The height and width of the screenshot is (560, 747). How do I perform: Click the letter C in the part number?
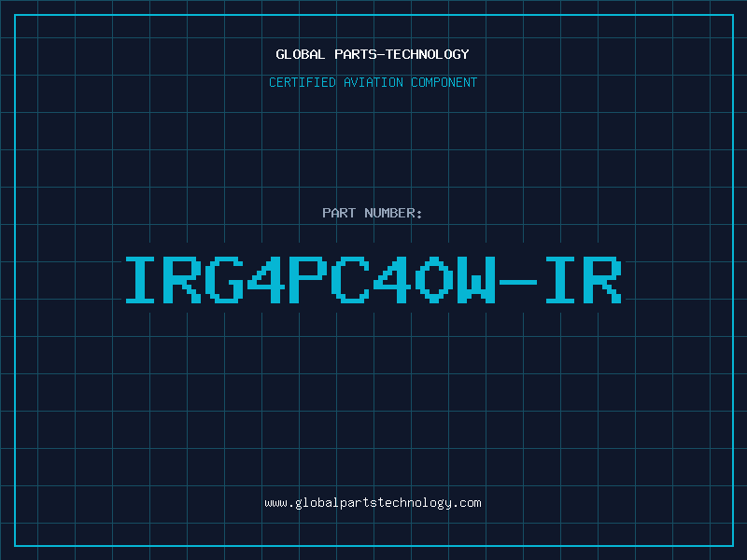click(349, 280)
